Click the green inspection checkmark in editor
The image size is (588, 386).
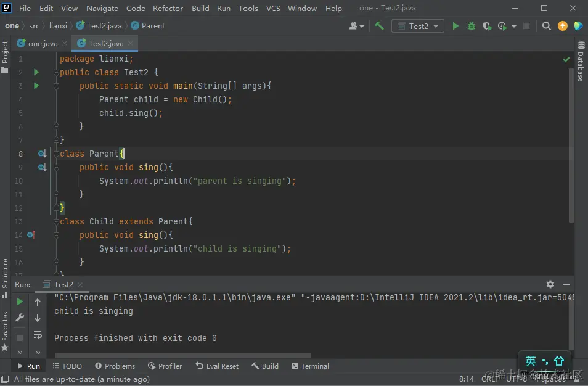[x=566, y=59]
